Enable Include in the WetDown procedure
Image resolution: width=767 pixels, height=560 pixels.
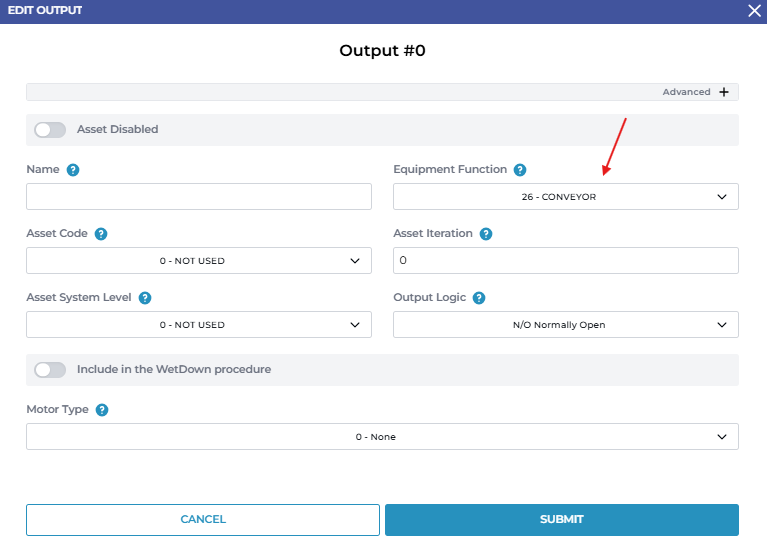coord(50,370)
